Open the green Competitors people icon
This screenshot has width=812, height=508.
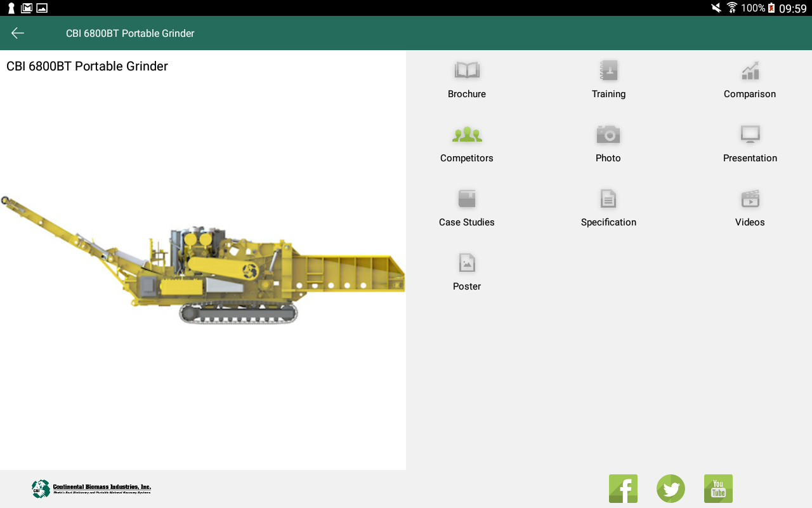point(467,134)
